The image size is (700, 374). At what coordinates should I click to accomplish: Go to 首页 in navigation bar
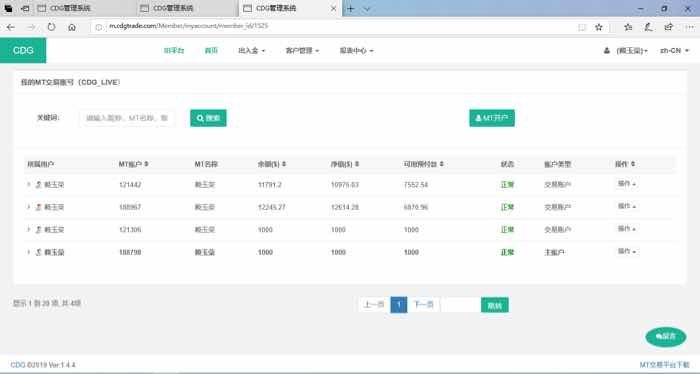coord(211,51)
